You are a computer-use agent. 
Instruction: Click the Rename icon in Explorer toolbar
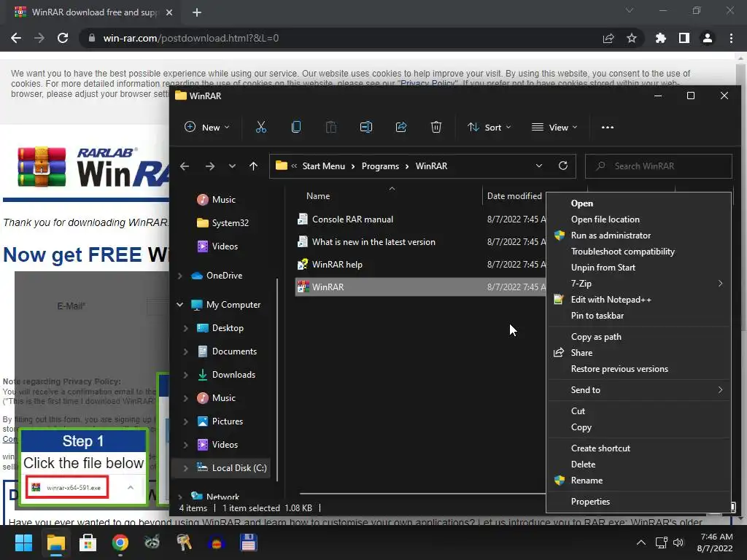coord(366,127)
